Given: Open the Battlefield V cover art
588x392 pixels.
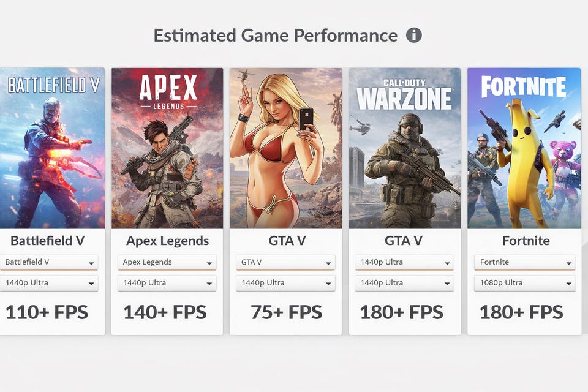Looking at the screenshot, I should 52,148.
